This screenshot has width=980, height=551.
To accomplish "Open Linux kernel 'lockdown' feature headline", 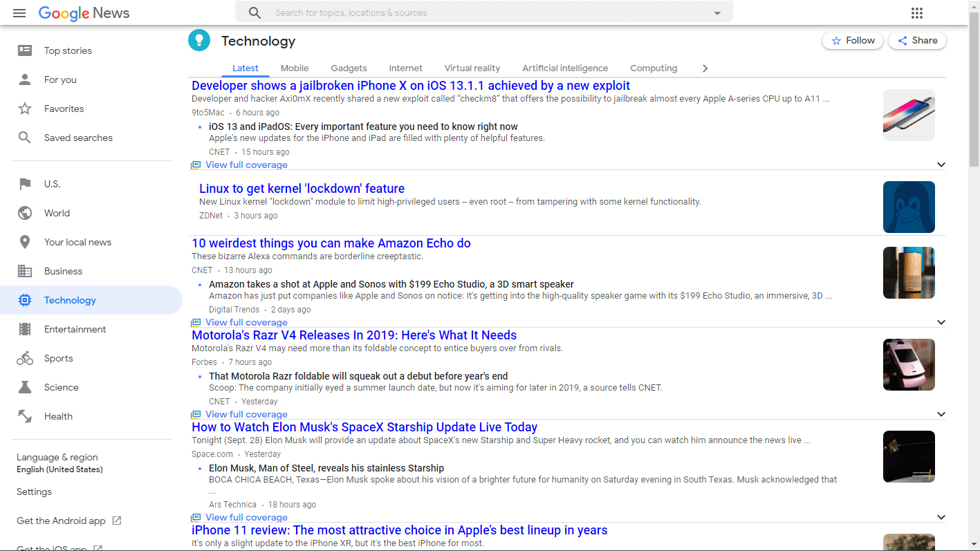I will (x=302, y=189).
